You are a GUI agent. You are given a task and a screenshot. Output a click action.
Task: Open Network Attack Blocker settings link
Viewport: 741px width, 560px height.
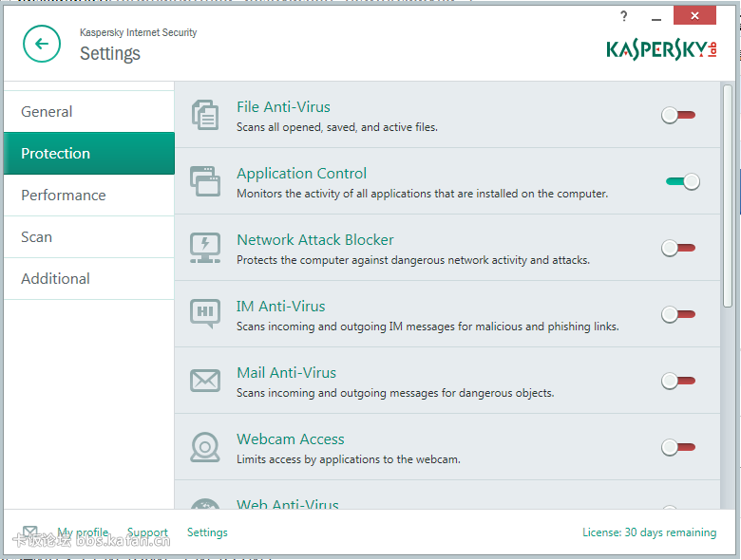[x=315, y=240]
